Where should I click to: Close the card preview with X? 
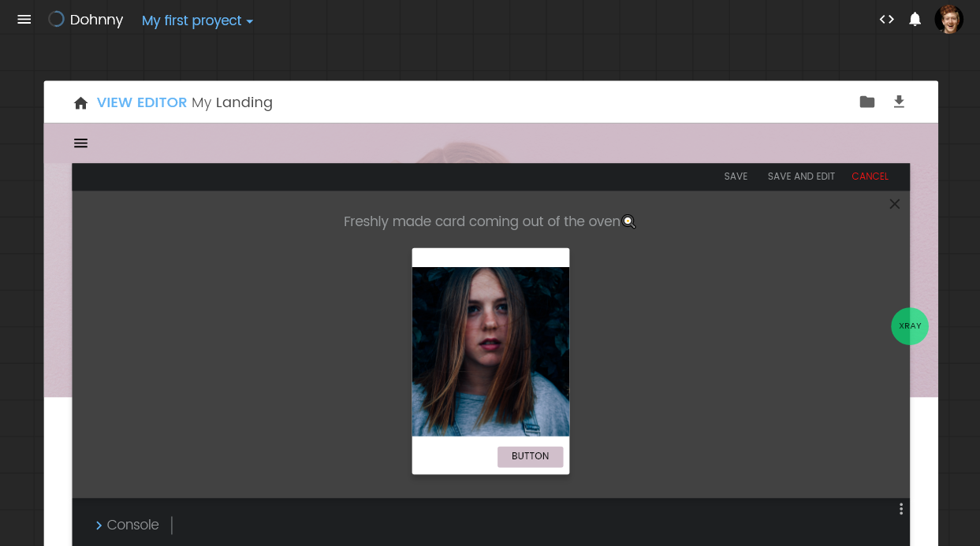click(894, 204)
